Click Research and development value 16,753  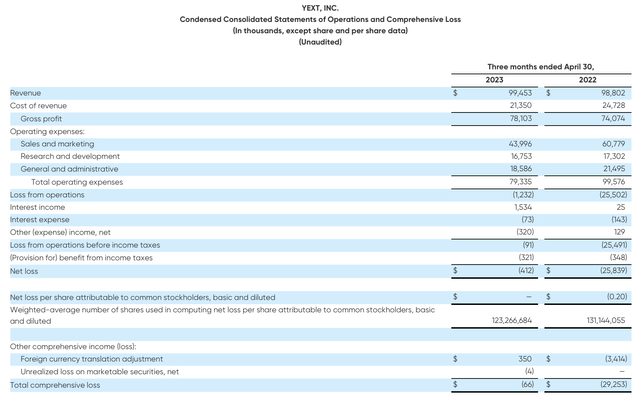(521, 156)
